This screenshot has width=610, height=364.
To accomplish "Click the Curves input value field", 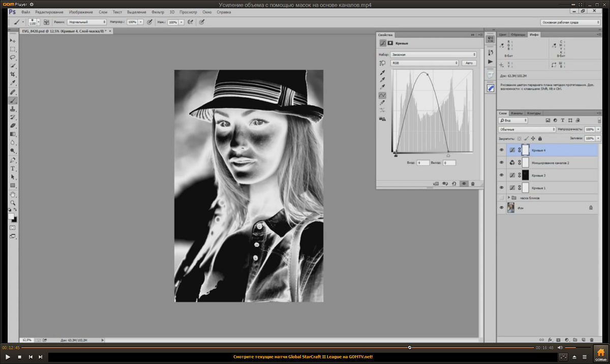I will point(422,163).
